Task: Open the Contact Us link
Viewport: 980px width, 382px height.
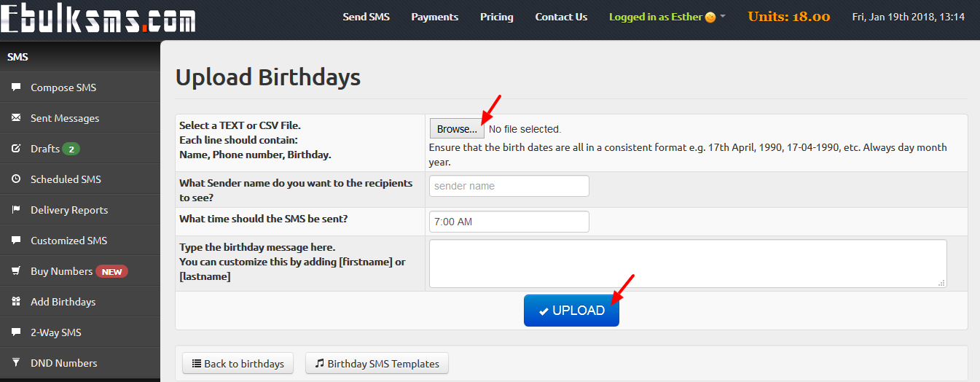Action: (x=561, y=17)
